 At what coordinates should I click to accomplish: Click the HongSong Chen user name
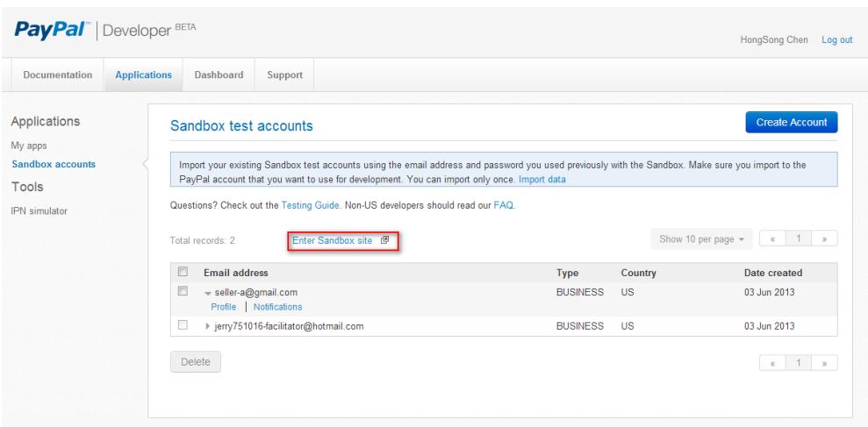tap(774, 39)
